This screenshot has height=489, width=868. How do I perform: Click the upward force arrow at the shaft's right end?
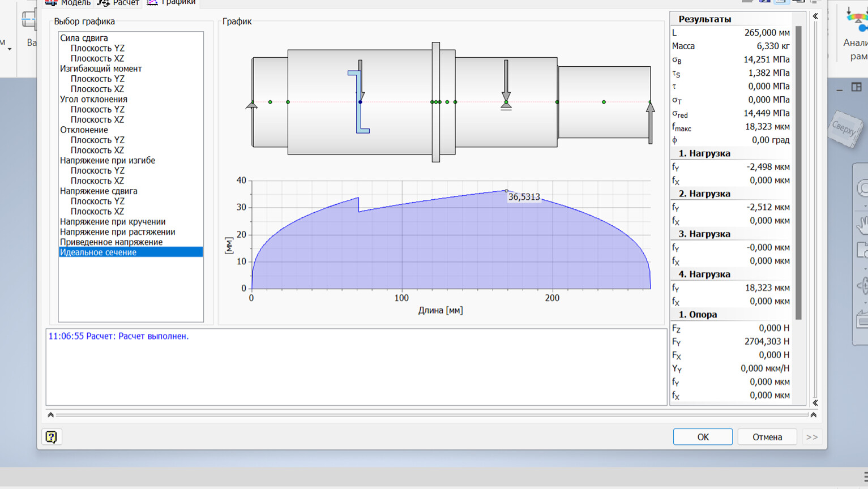[x=650, y=122]
